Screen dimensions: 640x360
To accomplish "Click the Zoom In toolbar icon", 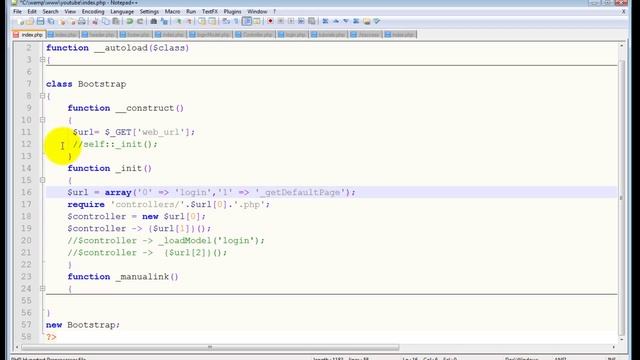I will tap(178, 21).
